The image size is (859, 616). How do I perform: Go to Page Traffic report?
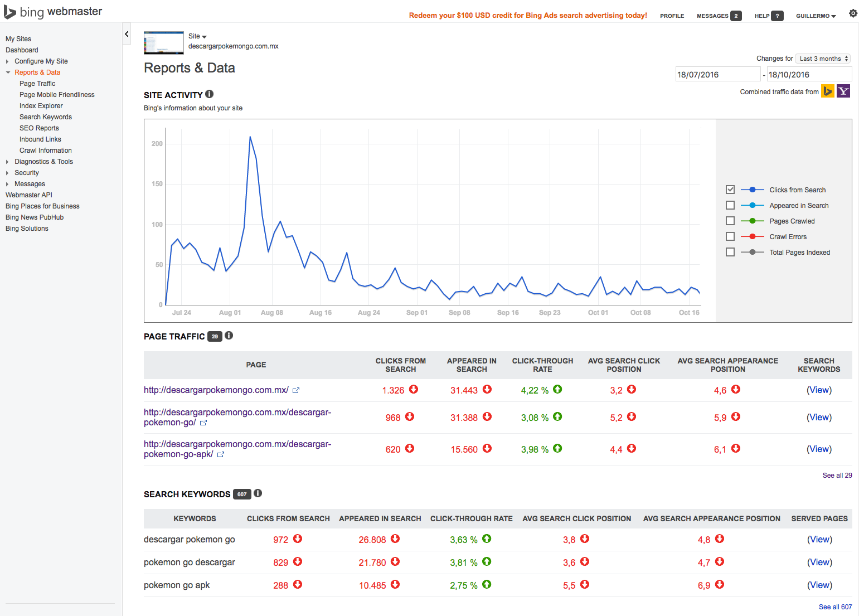(x=37, y=84)
